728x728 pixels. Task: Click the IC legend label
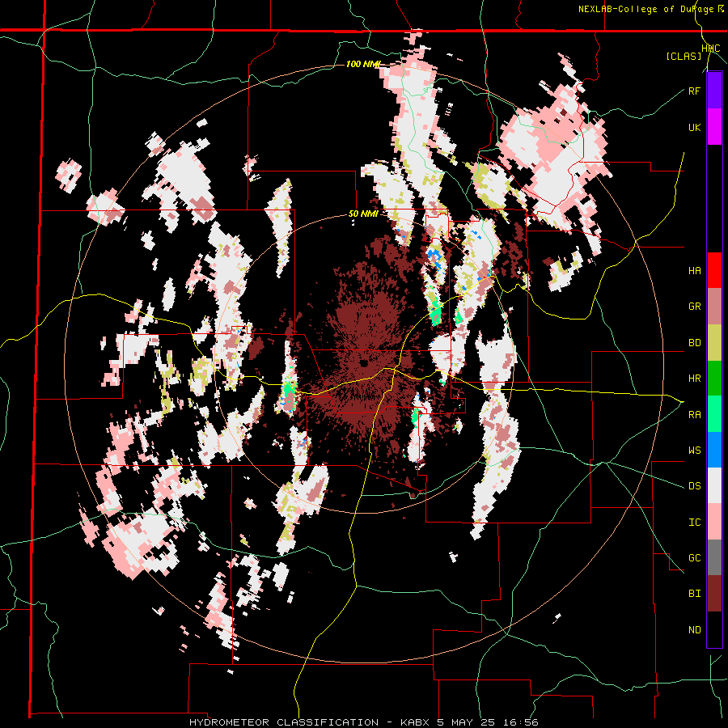click(x=695, y=523)
